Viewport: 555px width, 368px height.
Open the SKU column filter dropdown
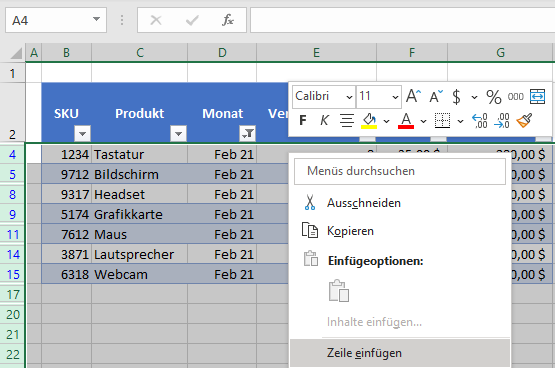pos(82,134)
